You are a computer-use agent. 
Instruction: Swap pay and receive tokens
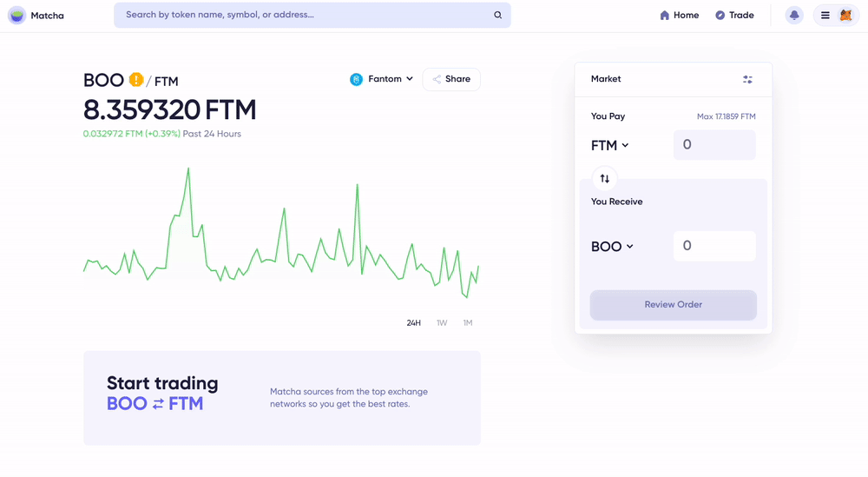point(604,178)
